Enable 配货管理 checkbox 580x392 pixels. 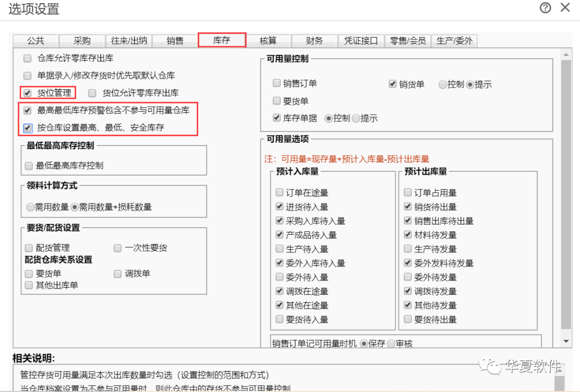[29, 248]
